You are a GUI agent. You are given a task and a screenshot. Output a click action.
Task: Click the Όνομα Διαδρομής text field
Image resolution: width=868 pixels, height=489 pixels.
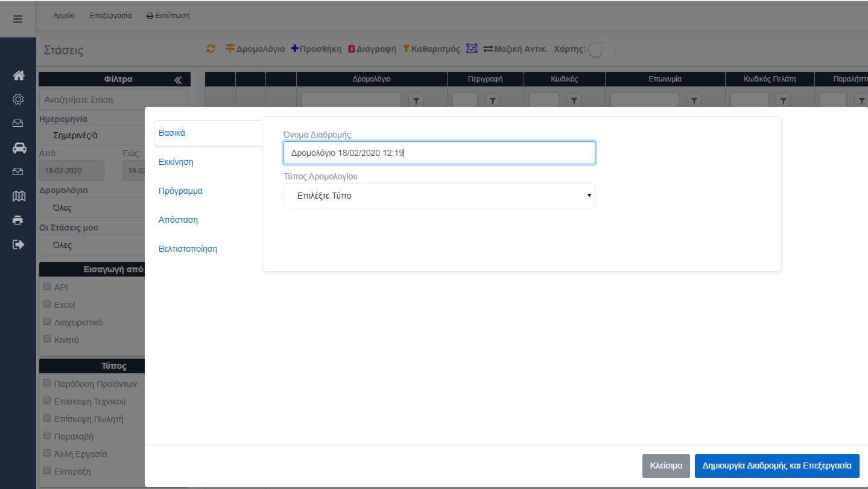click(439, 153)
